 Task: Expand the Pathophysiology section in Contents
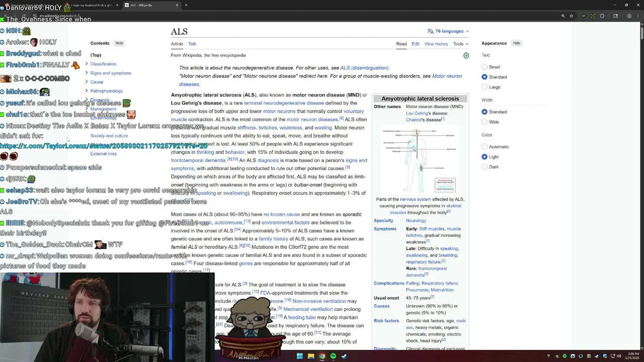(87, 91)
